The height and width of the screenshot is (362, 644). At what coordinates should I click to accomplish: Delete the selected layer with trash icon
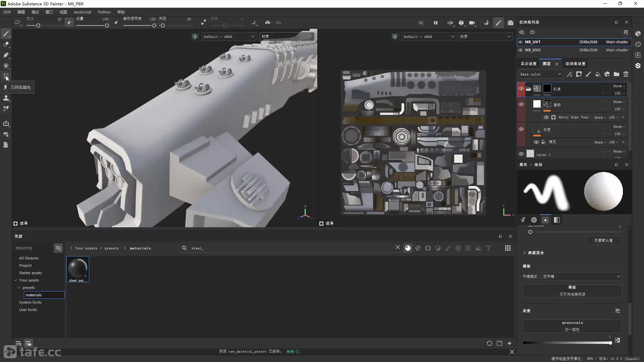[x=626, y=74]
